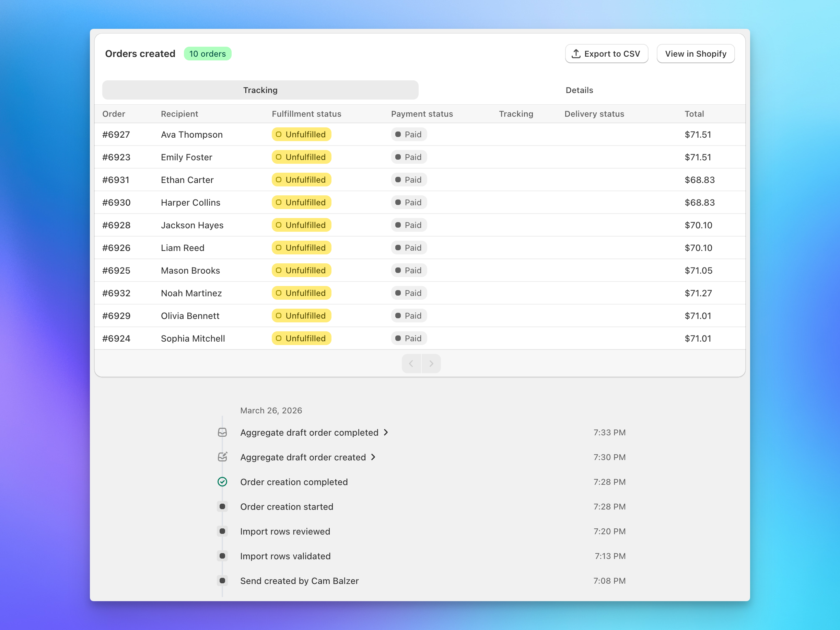Expand the Aggregate draft order completed entry

pos(386,432)
